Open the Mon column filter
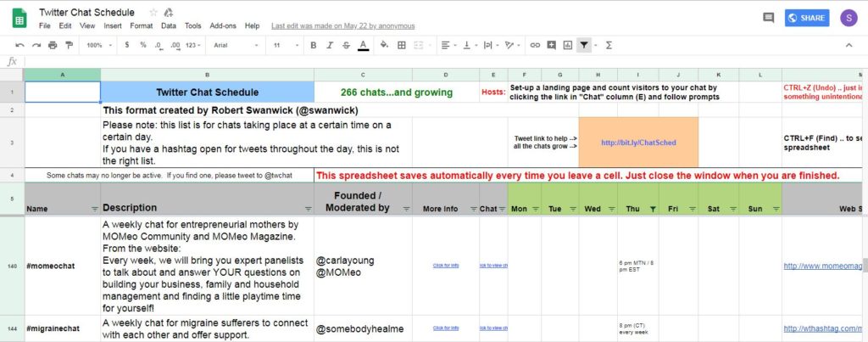The width and height of the screenshot is (868, 342). click(x=536, y=209)
